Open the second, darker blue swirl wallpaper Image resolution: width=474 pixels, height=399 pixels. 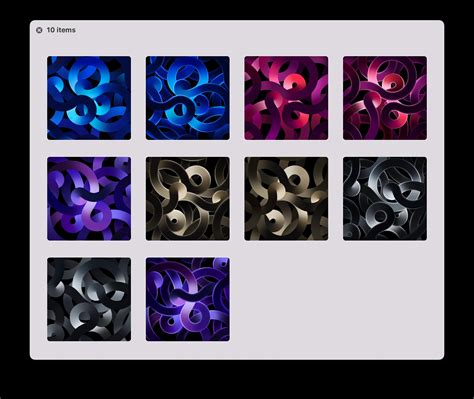point(188,98)
